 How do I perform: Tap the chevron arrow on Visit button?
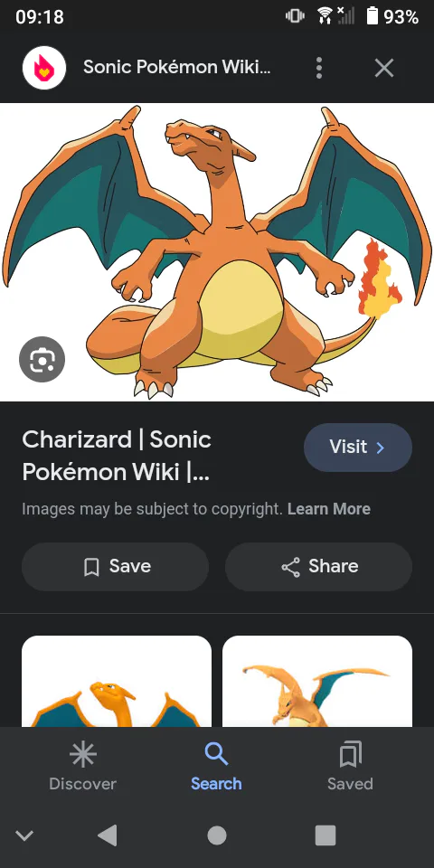(x=381, y=448)
